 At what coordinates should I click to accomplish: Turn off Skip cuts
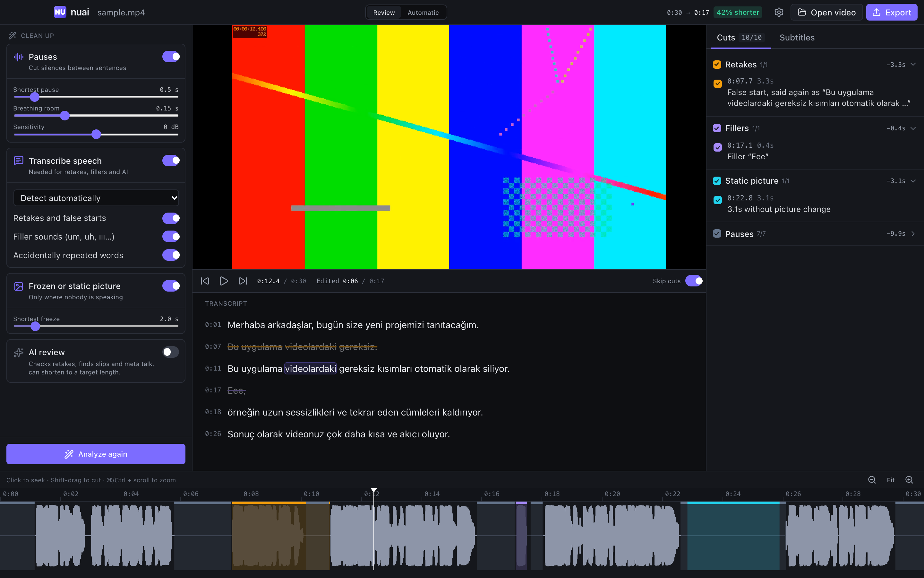click(694, 281)
